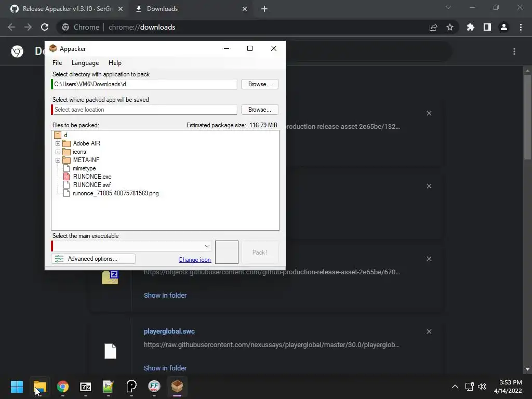Open the File menu in Appacker

(x=57, y=63)
